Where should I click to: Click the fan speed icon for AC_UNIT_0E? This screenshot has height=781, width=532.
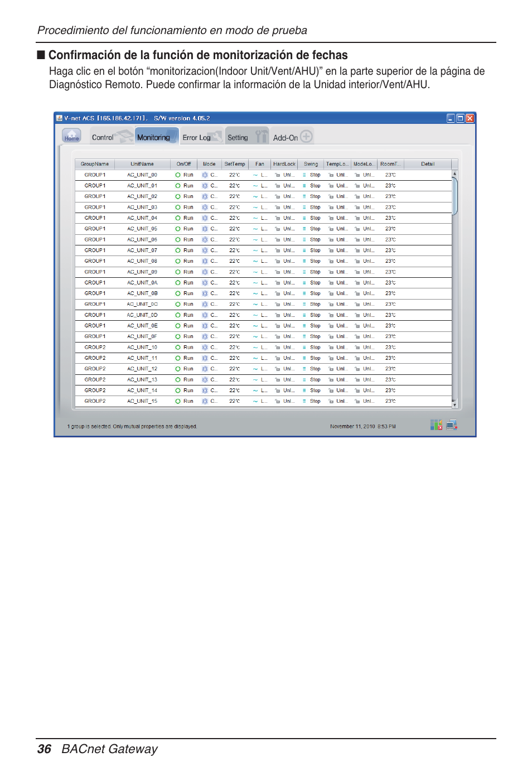coord(255,326)
